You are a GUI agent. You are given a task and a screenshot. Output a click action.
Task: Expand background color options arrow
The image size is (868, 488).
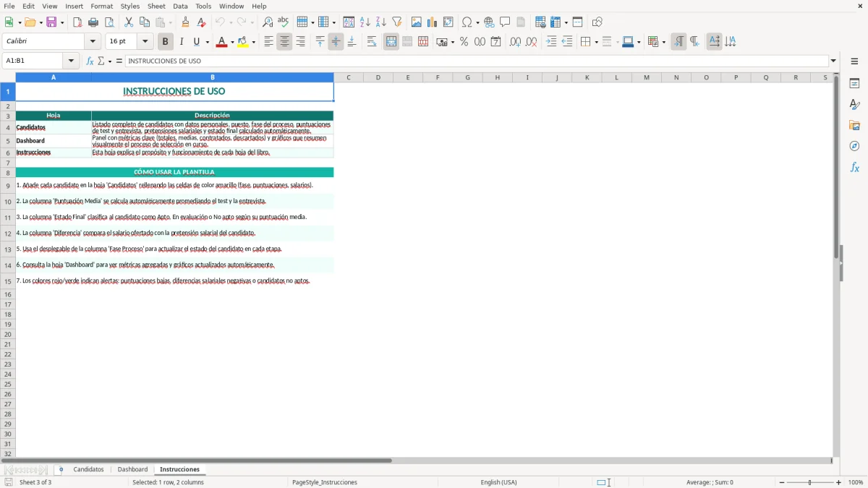[x=253, y=42]
